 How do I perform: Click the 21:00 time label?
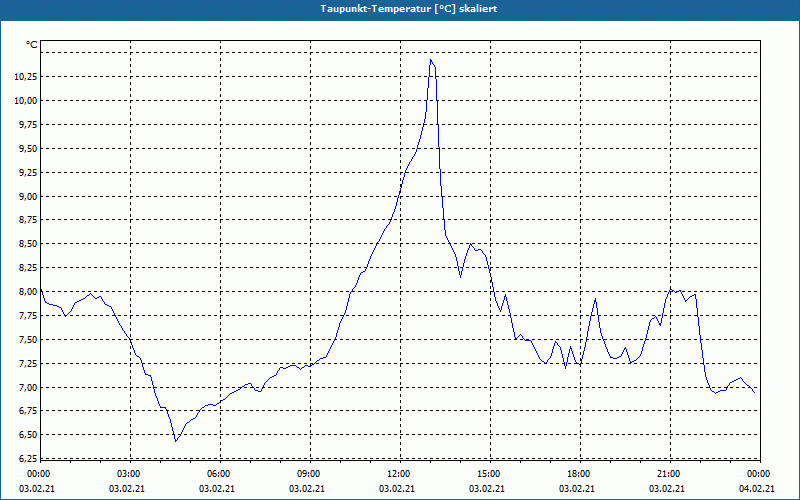[670, 474]
